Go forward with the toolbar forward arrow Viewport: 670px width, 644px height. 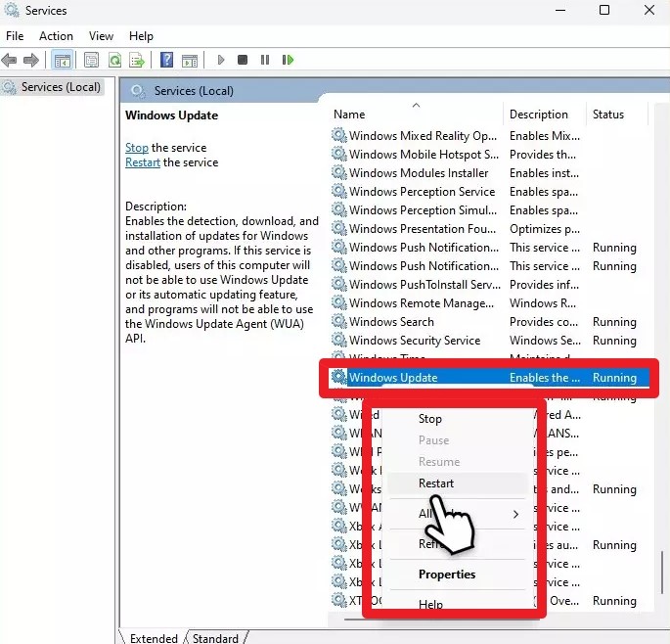click(x=30, y=60)
